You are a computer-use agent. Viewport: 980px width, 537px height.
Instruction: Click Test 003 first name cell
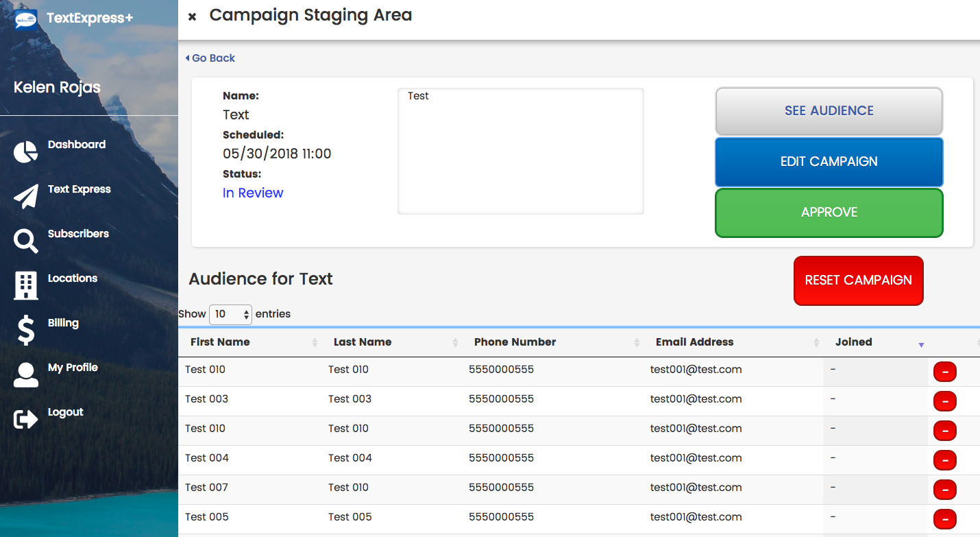tap(206, 399)
